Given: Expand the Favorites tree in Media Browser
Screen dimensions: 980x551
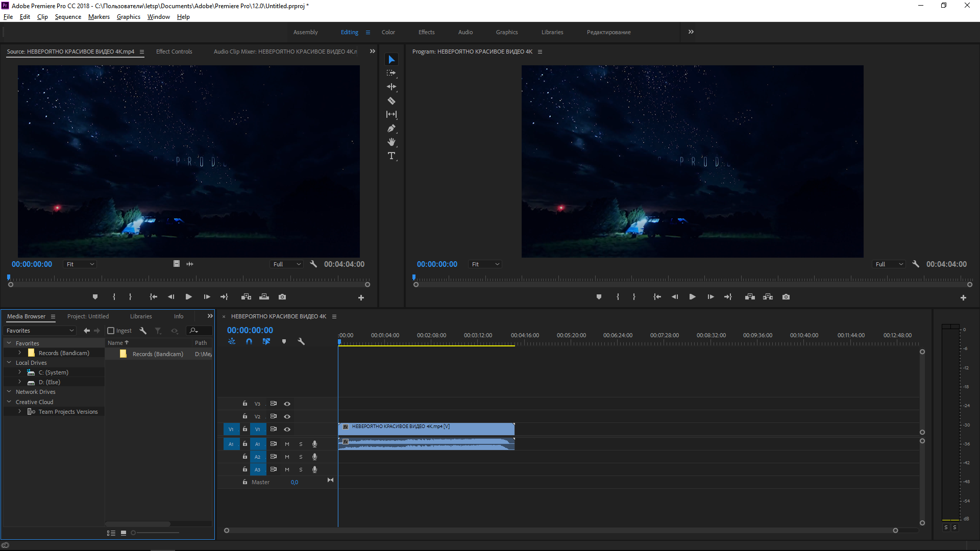Looking at the screenshot, I should point(9,343).
